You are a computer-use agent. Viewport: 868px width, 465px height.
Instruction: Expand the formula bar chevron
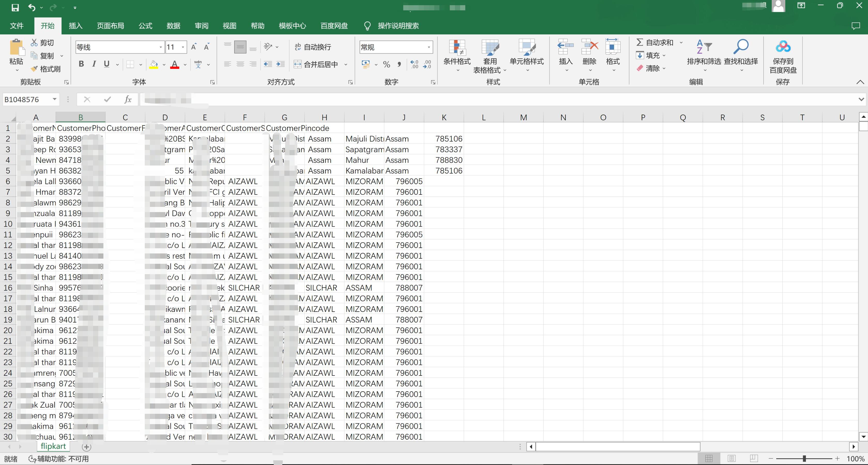[x=861, y=99]
